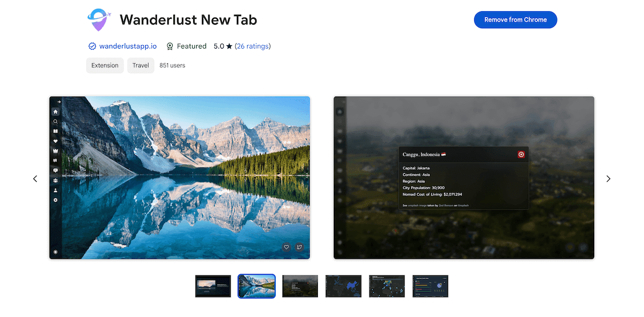Click the "Continent: Asia" line
644x317 pixels.
point(416,175)
